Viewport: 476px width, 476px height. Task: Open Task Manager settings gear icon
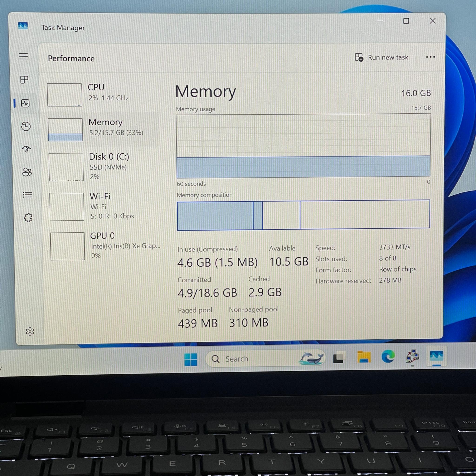pos(30,331)
